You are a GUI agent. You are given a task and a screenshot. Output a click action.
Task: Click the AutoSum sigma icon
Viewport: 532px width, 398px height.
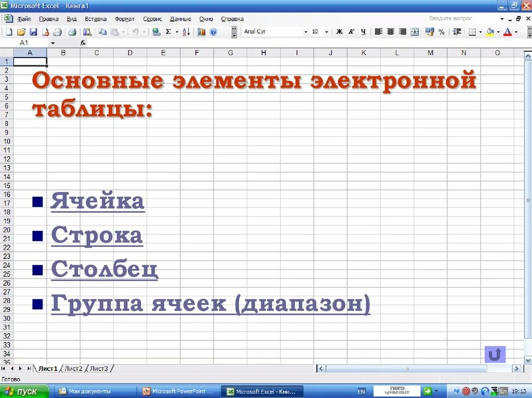point(168,32)
